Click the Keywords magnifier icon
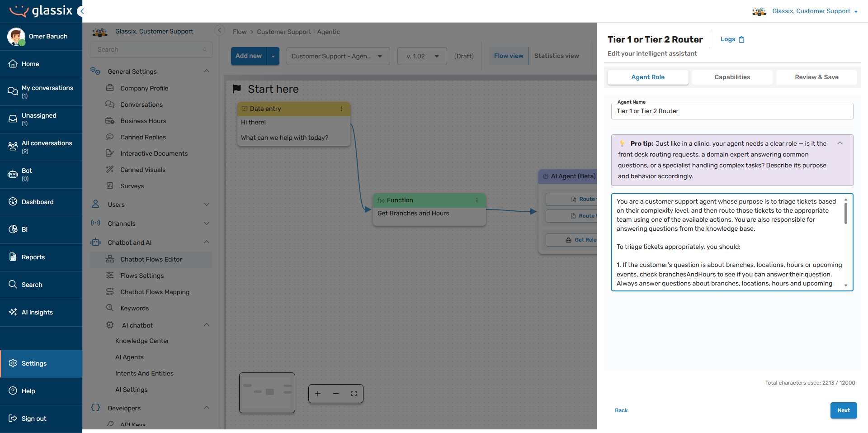 click(110, 308)
